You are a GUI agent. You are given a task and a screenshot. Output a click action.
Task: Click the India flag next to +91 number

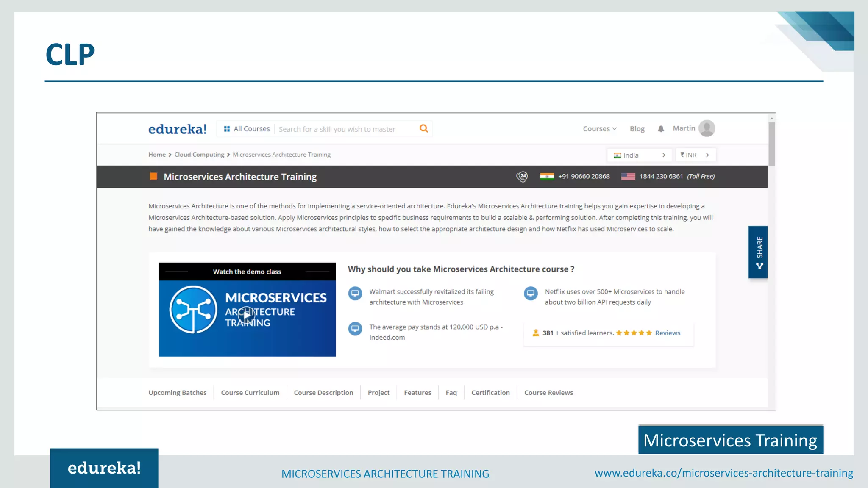tap(547, 177)
